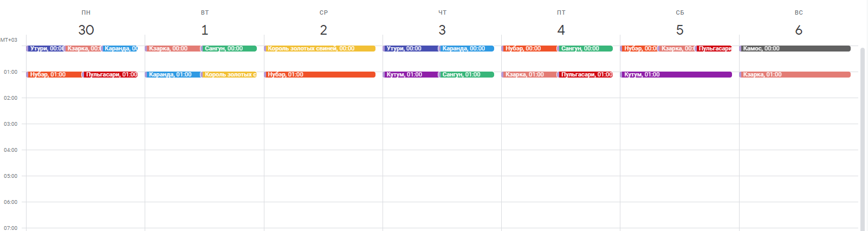
Task: Open Король золотых свиней 00:00 Wednesday event
Action: 320,49
